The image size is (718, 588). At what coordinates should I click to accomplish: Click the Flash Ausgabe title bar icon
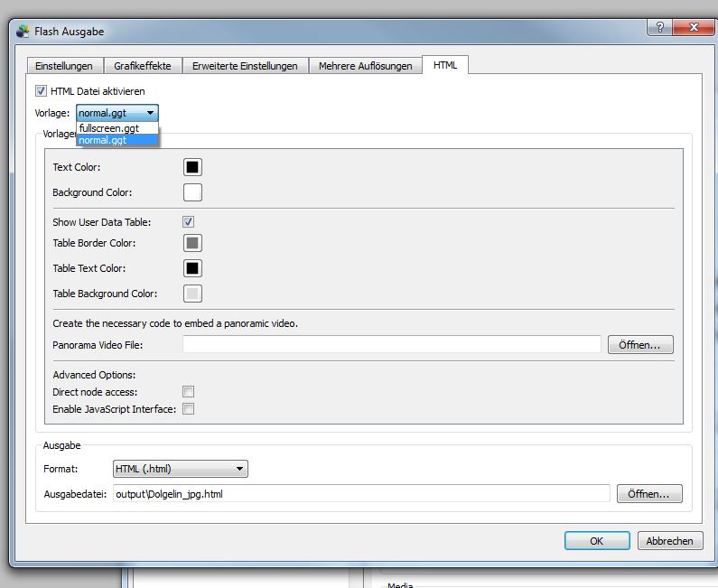click(x=23, y=32)
